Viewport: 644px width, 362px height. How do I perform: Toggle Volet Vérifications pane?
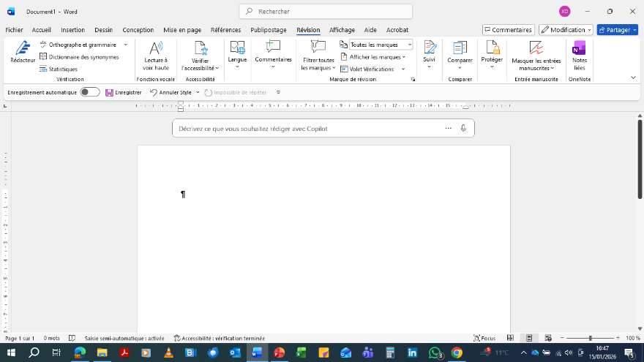pos(371,69)
